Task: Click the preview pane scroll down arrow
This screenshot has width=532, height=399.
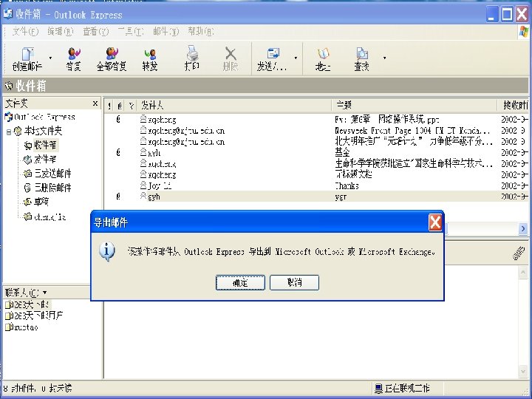Action: [x=523, y=372]
